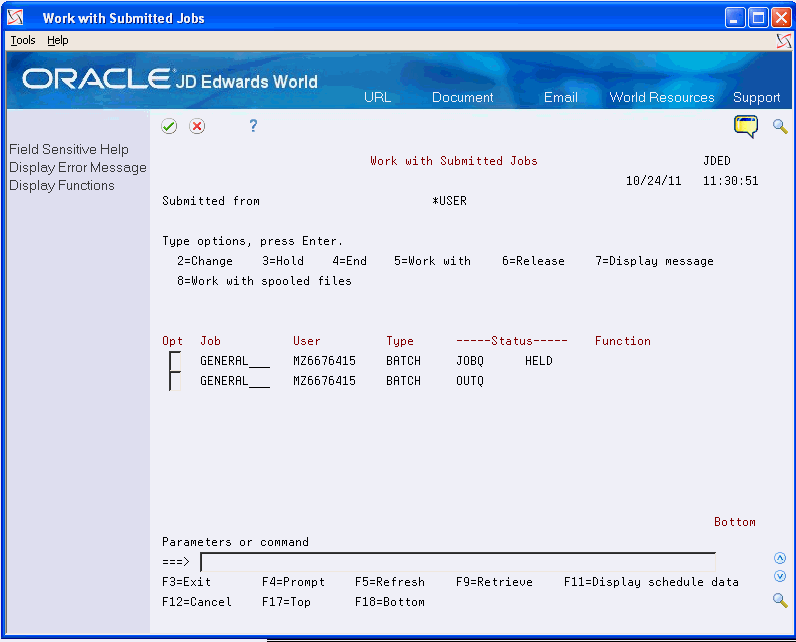The width and height of the screenshot is (796, 642).
Task: Click the 8=Work with spooled files text
Action: (x=264, y=281)
